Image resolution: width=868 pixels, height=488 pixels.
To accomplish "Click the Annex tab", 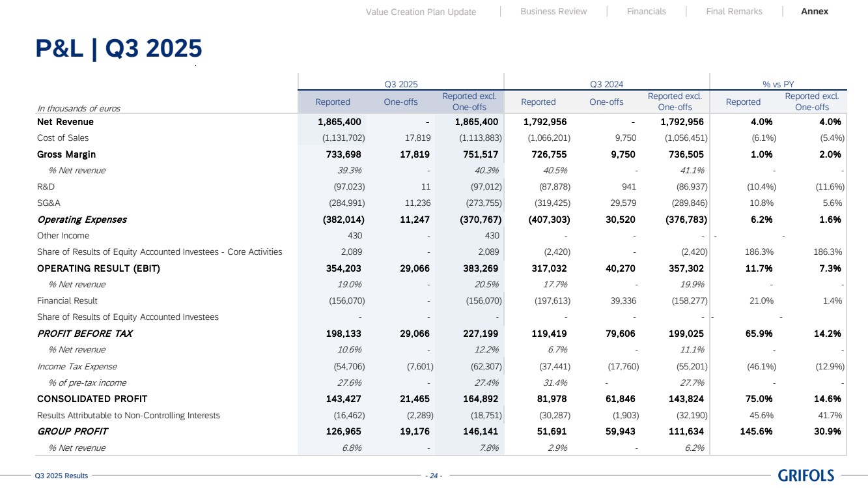I will 815,11.
